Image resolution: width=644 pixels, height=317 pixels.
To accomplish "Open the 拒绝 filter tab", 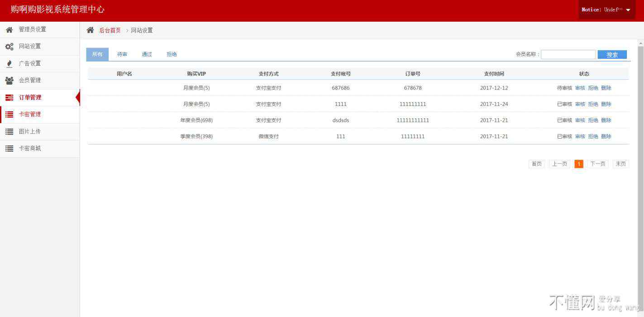I will click(172, 54).
